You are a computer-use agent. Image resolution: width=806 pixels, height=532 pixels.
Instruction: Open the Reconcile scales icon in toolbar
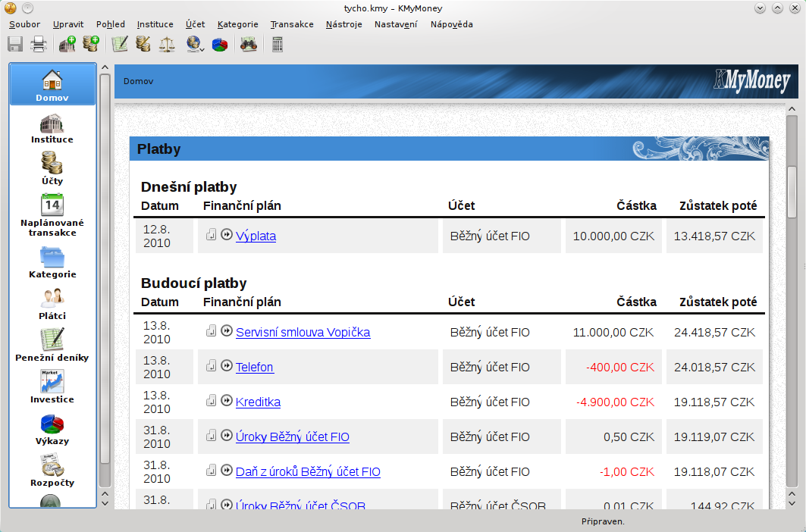click(x=166, y=45)
